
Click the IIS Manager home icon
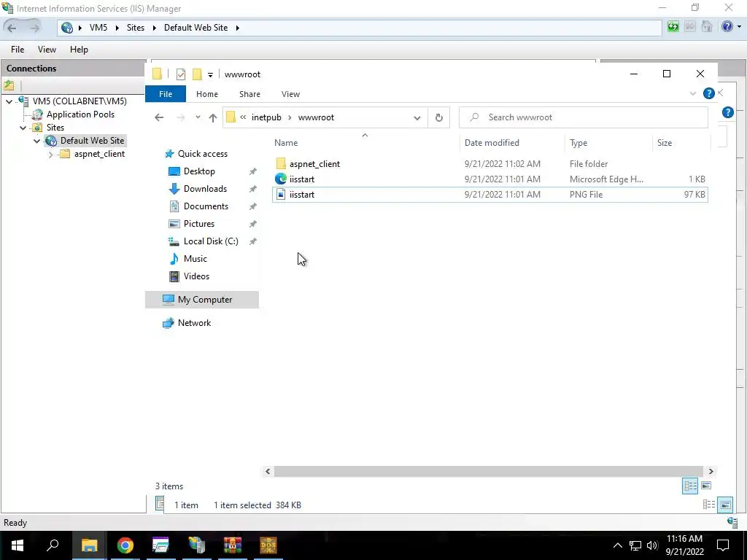coord(706,27)
